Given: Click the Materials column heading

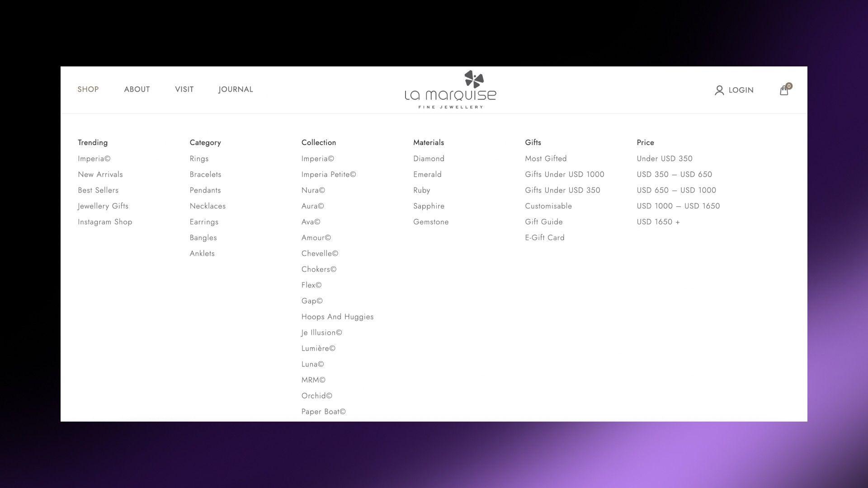Looking at the screenshot, I should coord(429,142).
